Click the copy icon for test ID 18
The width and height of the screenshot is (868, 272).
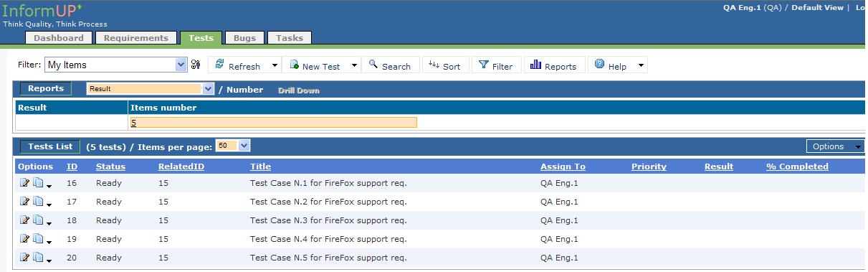(x=38, y=220)
